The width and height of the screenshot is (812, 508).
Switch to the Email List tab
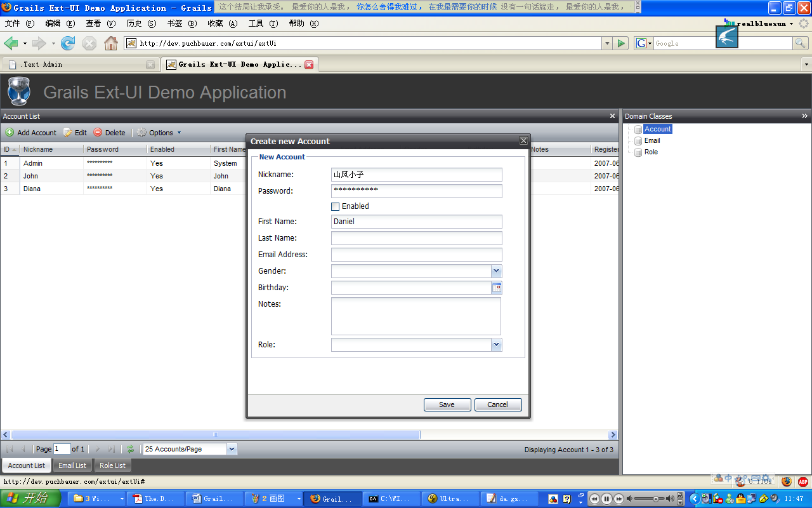pos(72,465)
